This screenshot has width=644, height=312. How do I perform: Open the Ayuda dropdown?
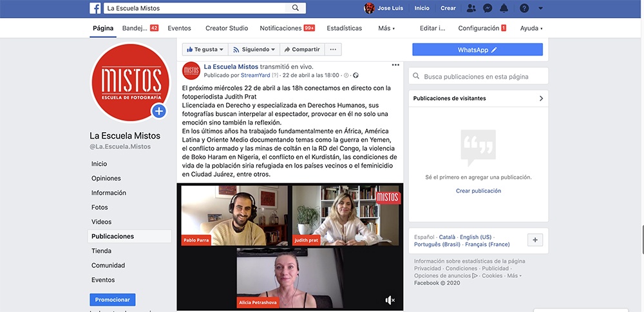coord(531,28)
